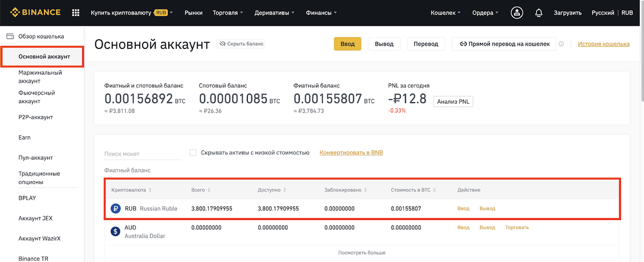Open BPLAY in sidebar
The image size is (644, 262).
click(x=27, y=198)
